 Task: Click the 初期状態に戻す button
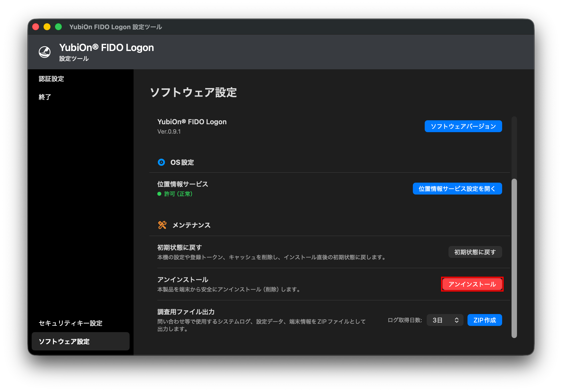(475, 252)
